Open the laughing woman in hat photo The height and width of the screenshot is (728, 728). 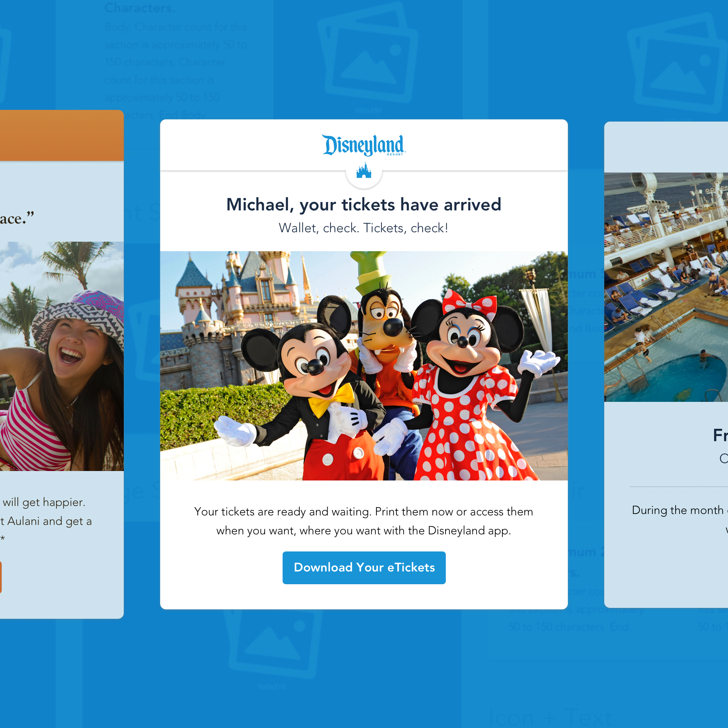point(62,356)
